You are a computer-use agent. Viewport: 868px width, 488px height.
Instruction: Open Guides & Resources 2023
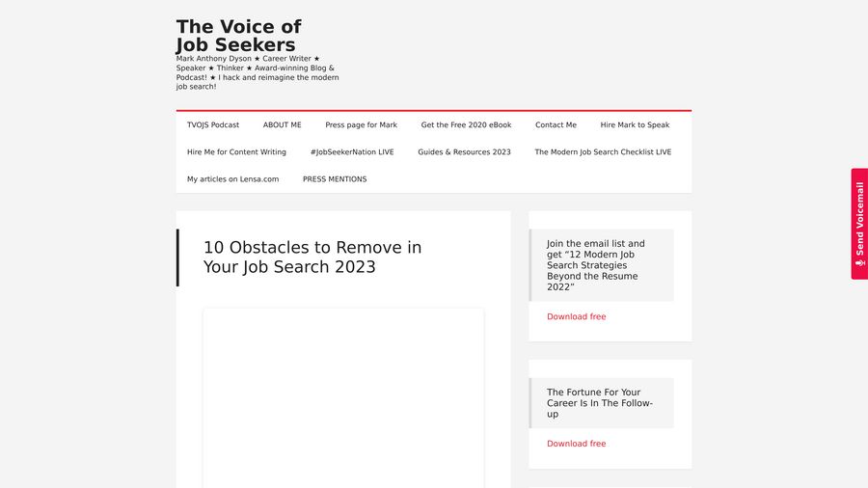click(x=464, y=152)
